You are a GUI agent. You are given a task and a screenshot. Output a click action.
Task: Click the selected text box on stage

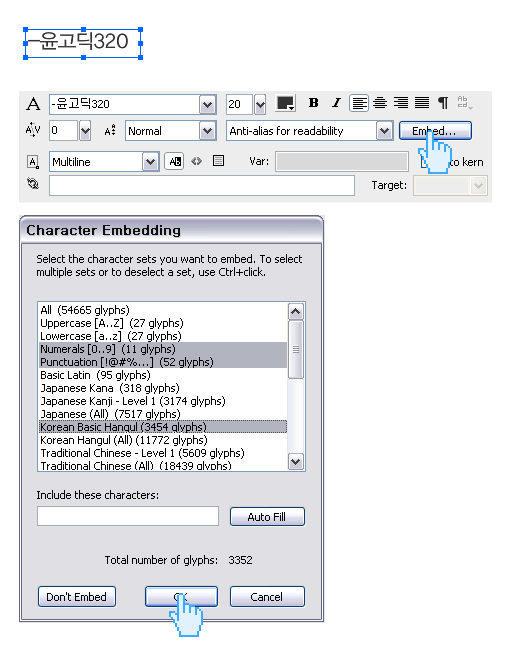83,43
